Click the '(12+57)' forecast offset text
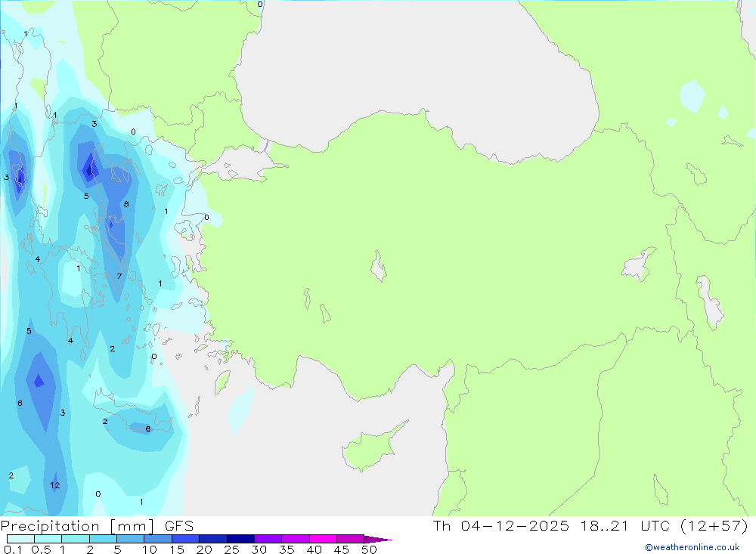 point(714,525)
